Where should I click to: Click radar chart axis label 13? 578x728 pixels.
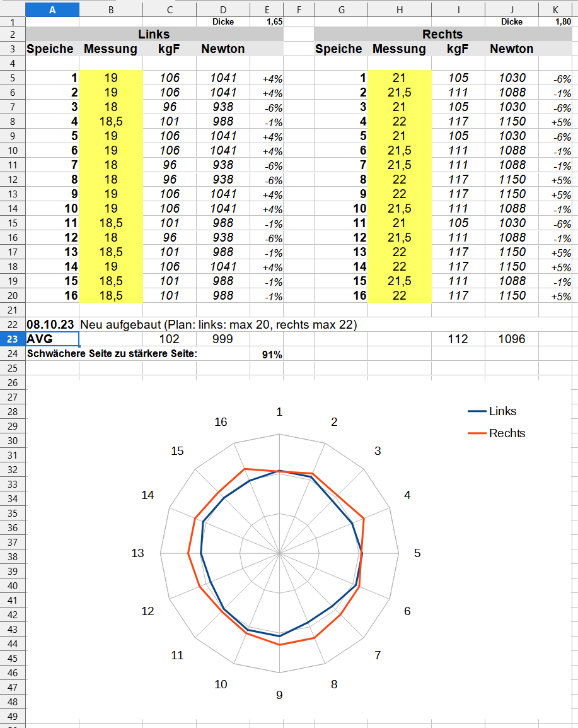(x=137, y=553)
